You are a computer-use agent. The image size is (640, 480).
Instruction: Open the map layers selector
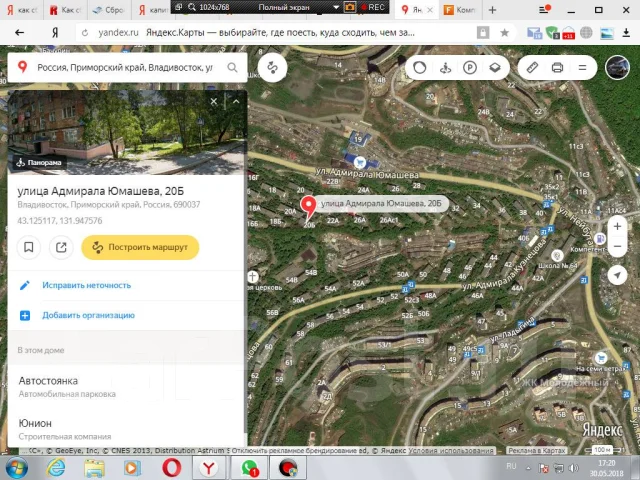(x=495, y=67)
